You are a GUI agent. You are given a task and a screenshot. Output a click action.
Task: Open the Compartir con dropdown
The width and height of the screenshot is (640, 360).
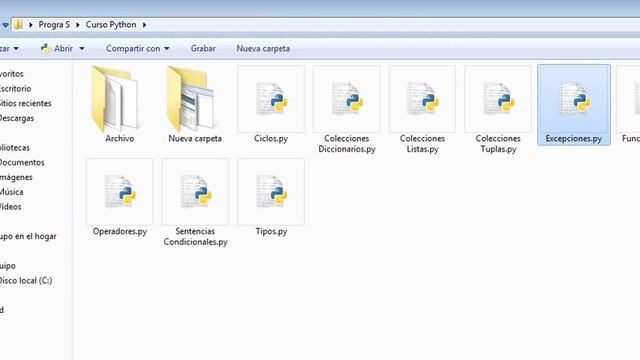(x=138, y=49)
